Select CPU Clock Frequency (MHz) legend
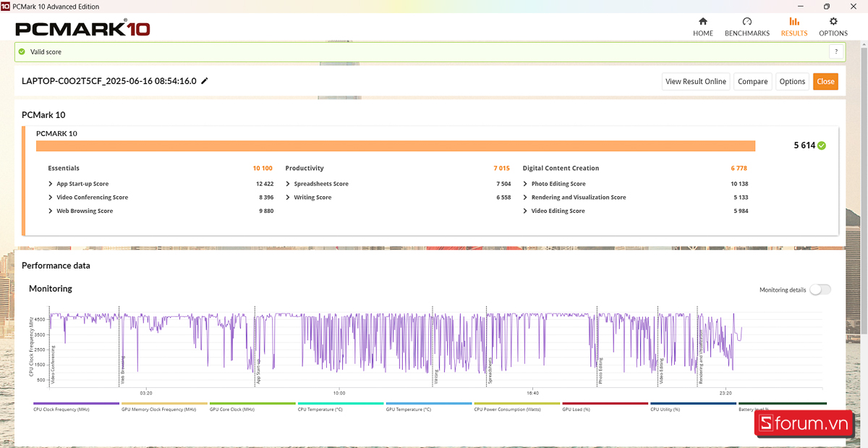Screen dimensions: 868x448 76,407
